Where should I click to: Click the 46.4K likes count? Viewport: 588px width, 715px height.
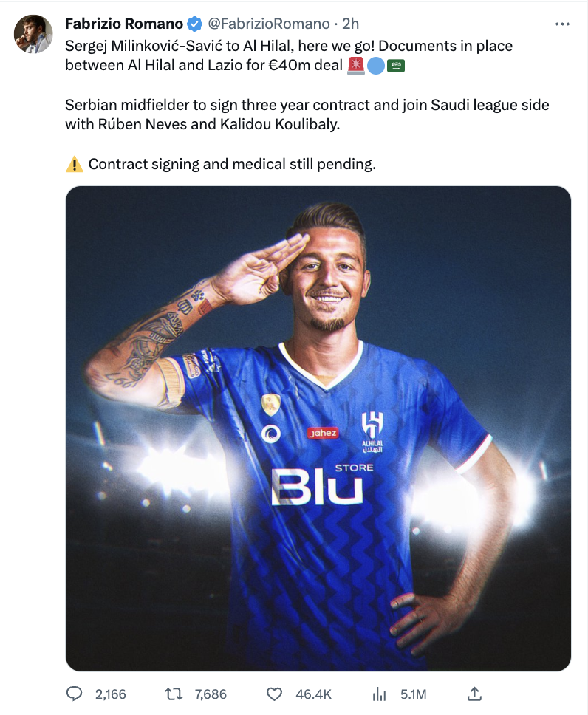(x=313, y=694)
